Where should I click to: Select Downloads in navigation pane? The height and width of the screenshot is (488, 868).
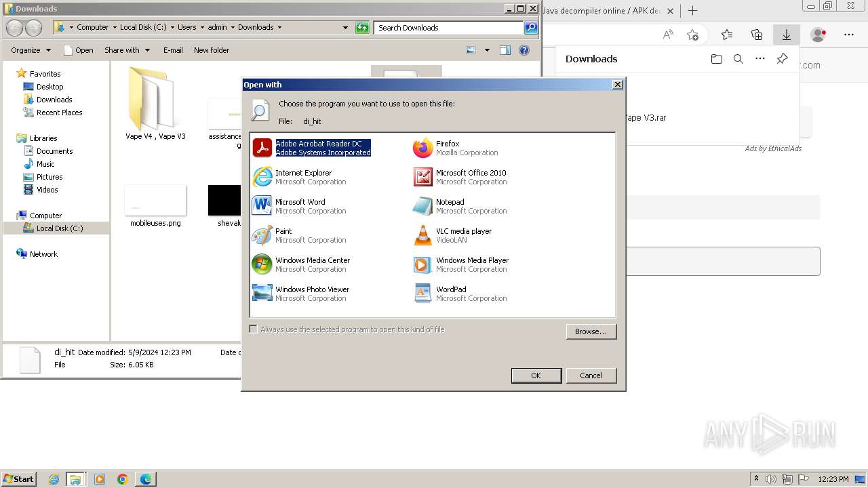click(x=47, y=100)
